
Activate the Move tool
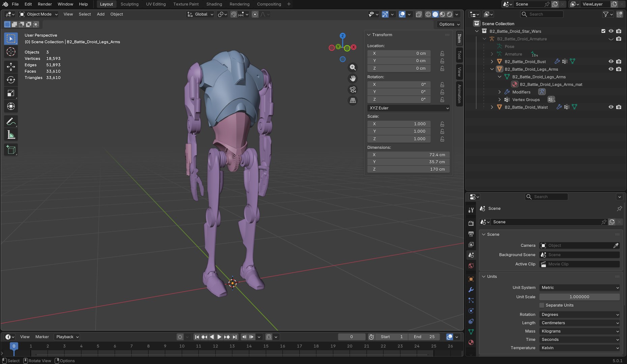pyautogui.click(x=11, y=66)
